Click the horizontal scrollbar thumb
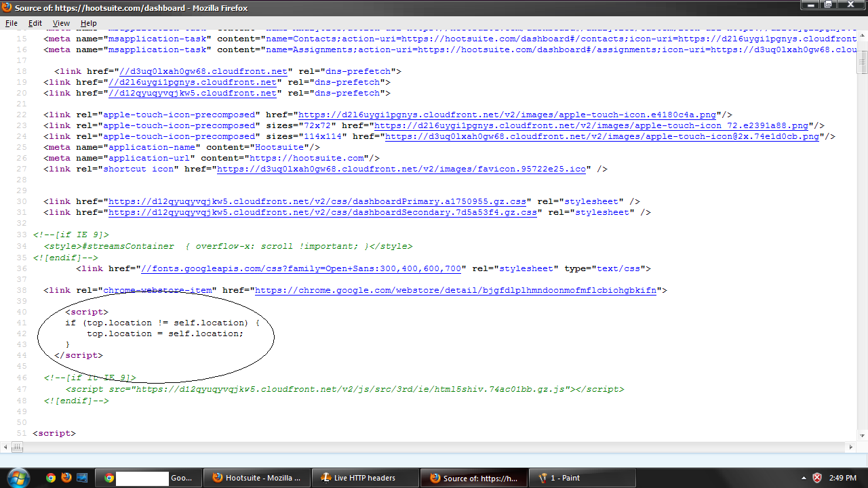Screen dimensions: 868x488 (17, 447)
